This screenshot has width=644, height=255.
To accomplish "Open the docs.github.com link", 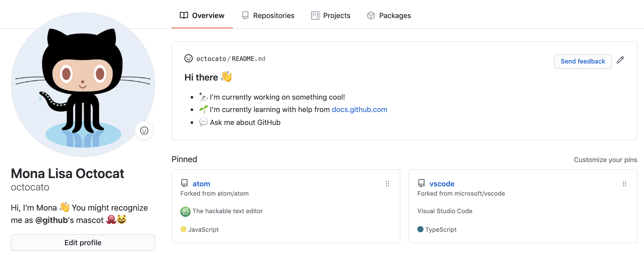I will pos(360,109).
